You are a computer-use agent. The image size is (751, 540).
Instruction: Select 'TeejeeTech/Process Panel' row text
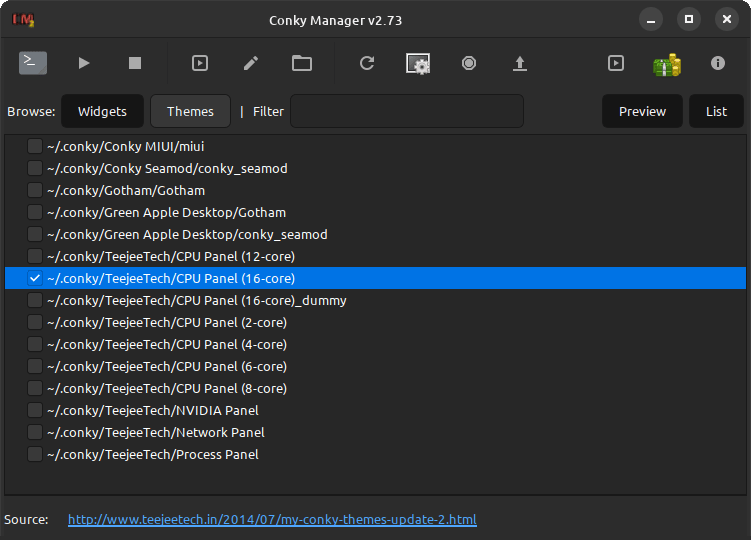point(153,455)
